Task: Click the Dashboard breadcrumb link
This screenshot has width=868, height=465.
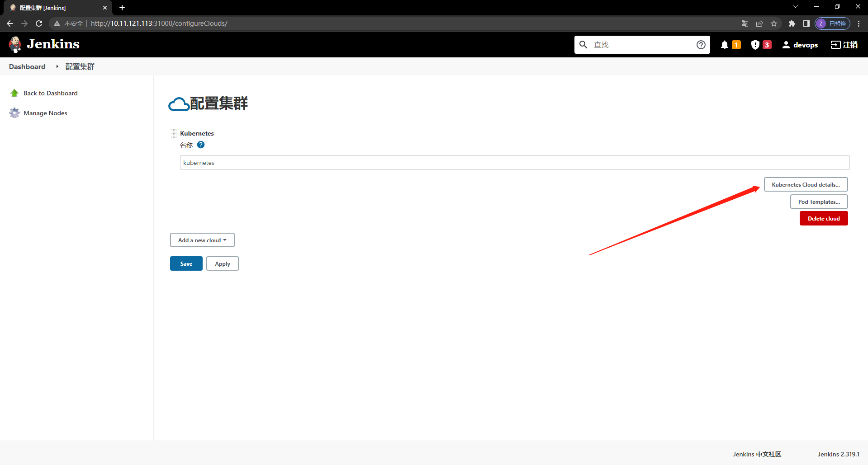Action: (27, 66)
